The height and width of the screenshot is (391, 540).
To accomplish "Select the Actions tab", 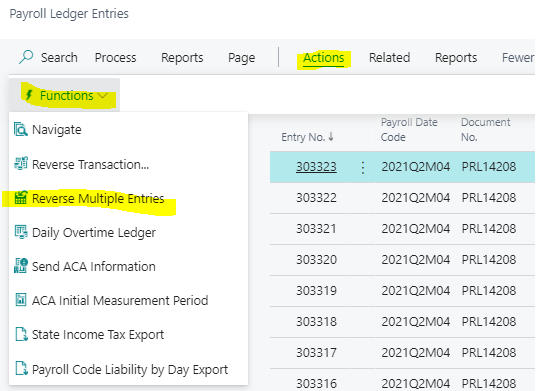I will (x=323, y=58).
